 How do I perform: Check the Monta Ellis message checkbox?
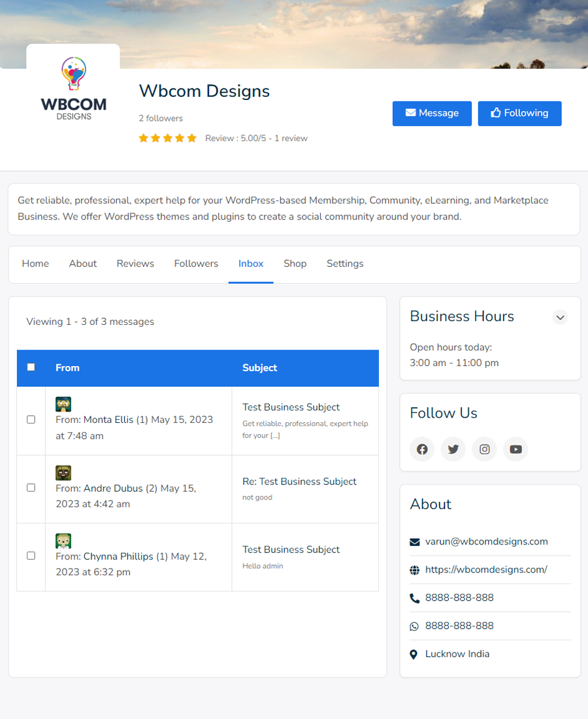(31, 420)
